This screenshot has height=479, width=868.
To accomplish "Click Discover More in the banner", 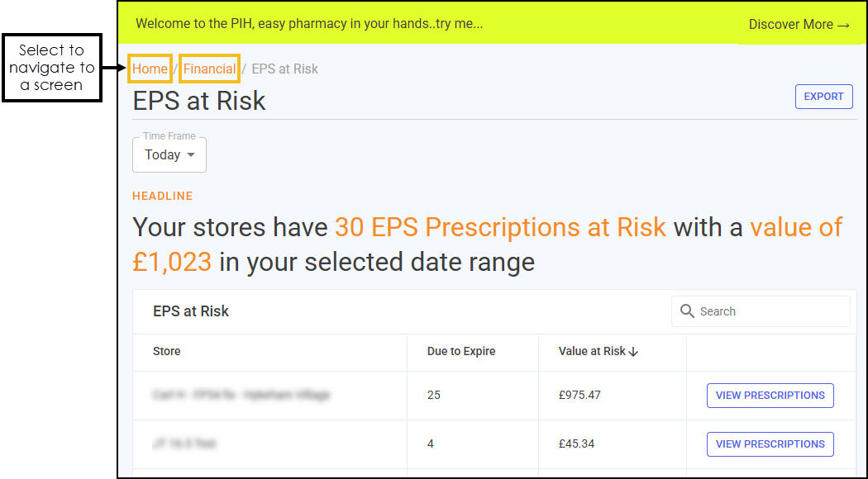I will (799, 24).
